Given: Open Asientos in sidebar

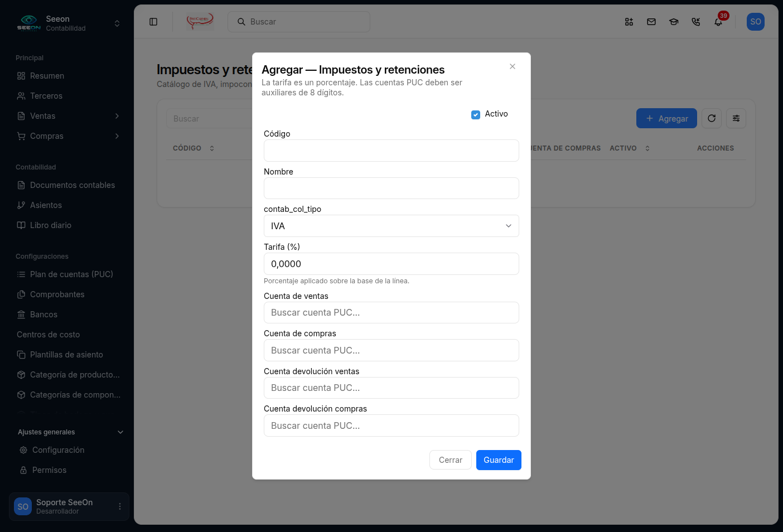Looking at the screenshot, I should point(69,205).
